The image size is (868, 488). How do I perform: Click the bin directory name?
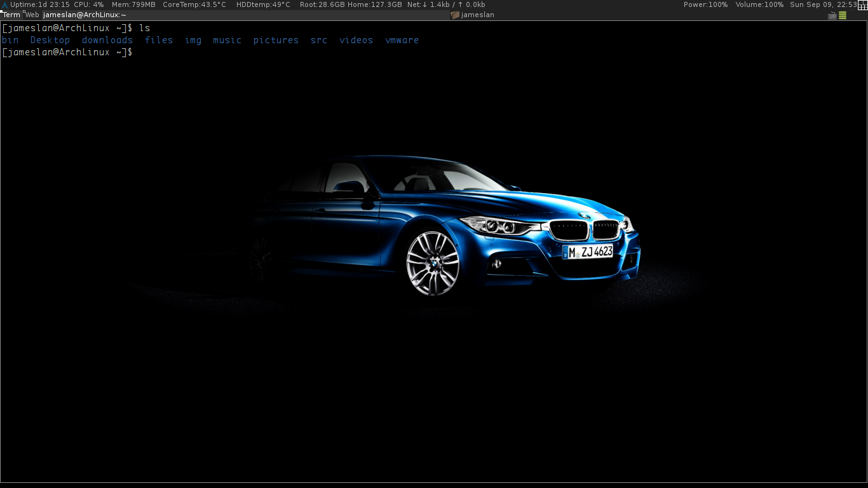coord(10,40)
